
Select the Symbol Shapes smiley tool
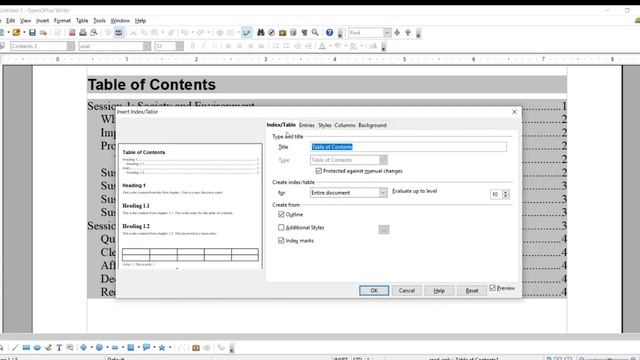[x=99, y=348]
